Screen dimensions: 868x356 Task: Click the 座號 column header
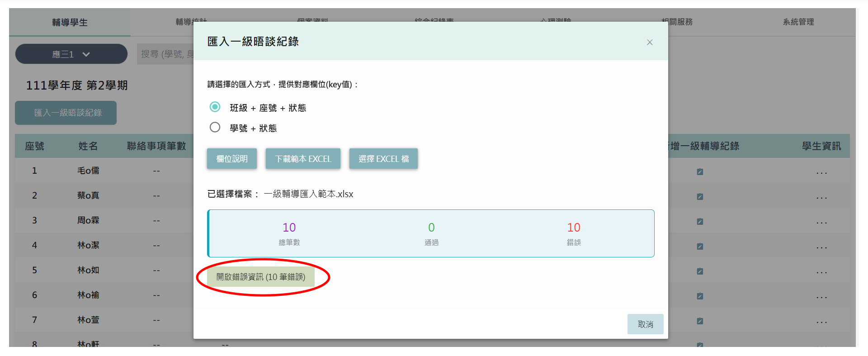point(34,146)
